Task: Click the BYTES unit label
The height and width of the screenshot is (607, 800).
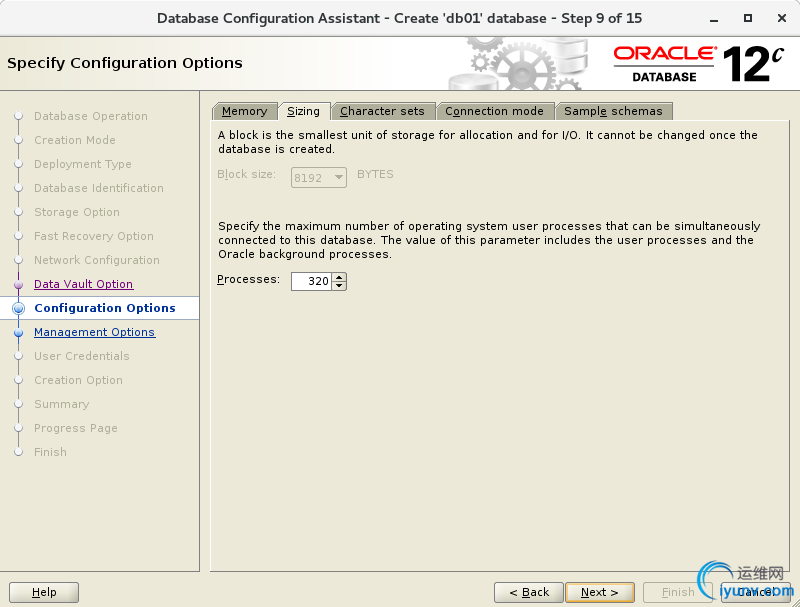Action: coord(376,174)
